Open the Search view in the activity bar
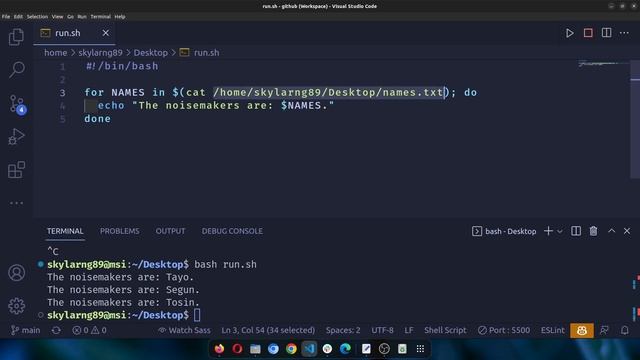The height and width of the screenshot is (360, 640). (16, 70)
